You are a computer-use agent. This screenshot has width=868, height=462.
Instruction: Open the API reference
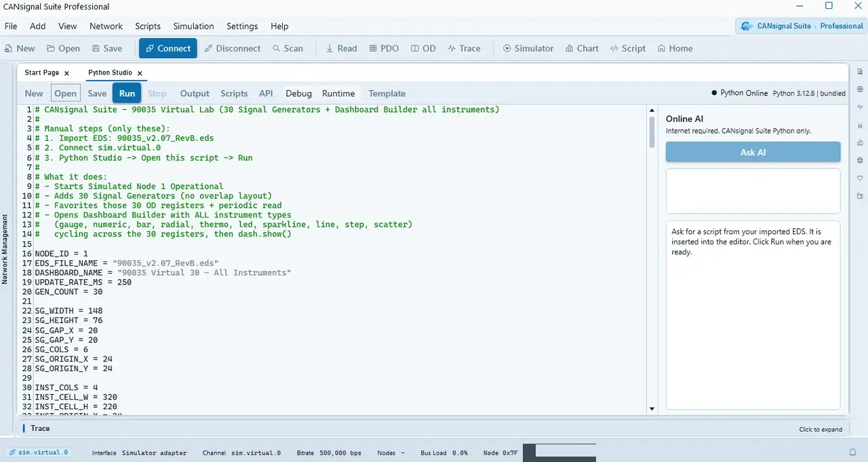tap(266, 93)
